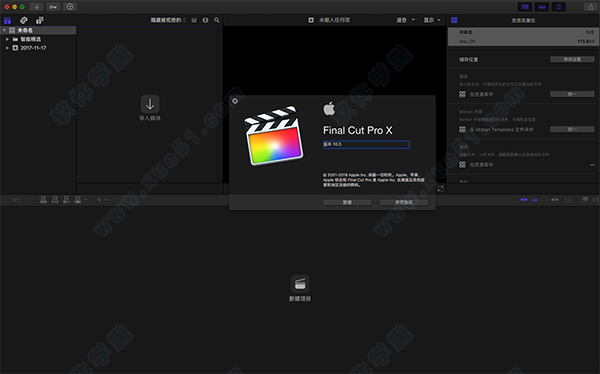Viewport: 600px width, 374px height.
Task: Click the viewer fullscreen expand arrows icon
Action: click(440, 188)
